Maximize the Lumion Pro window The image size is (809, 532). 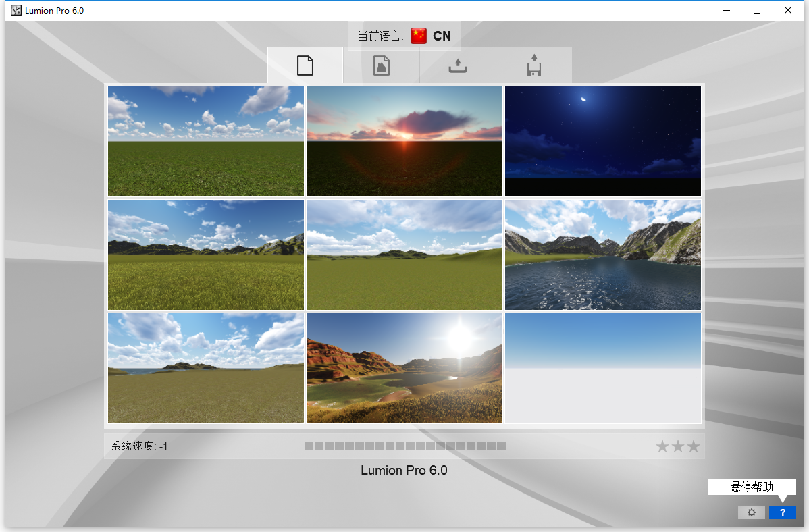757,10
